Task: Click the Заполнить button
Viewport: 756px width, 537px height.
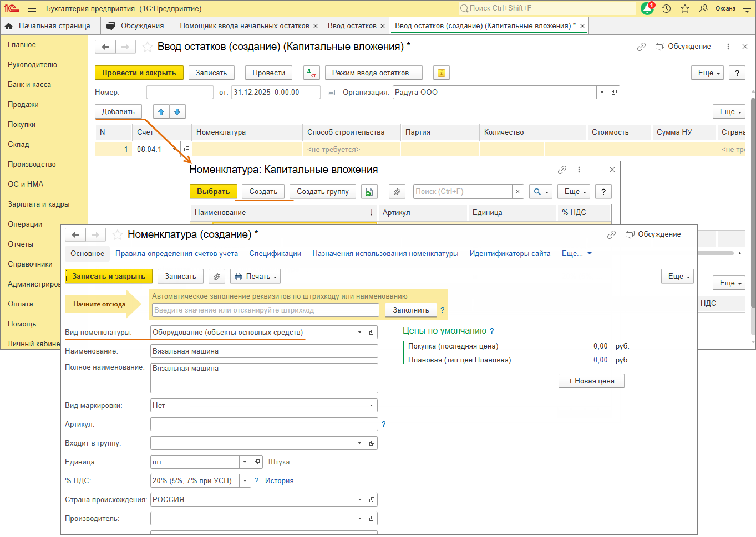Action: 411,310
